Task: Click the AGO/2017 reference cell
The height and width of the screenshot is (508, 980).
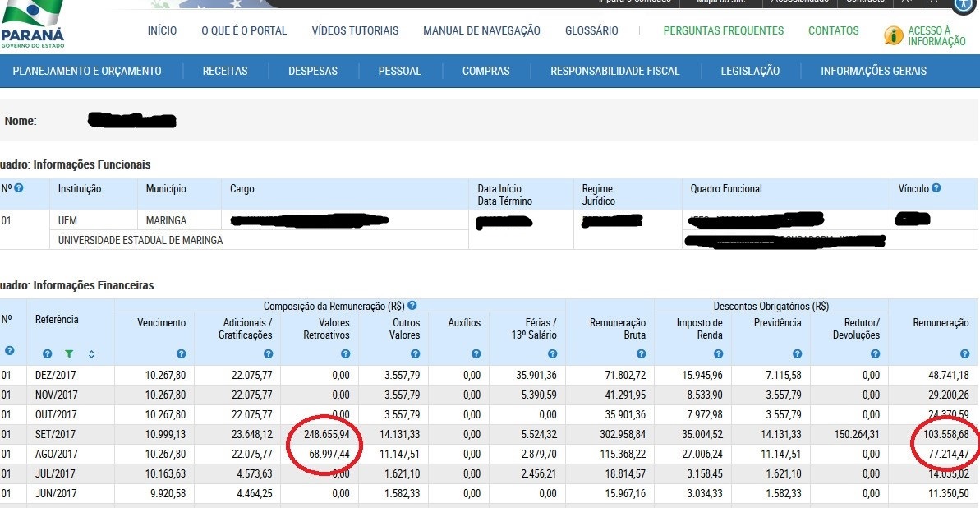Action: click(x=56, y=455)
